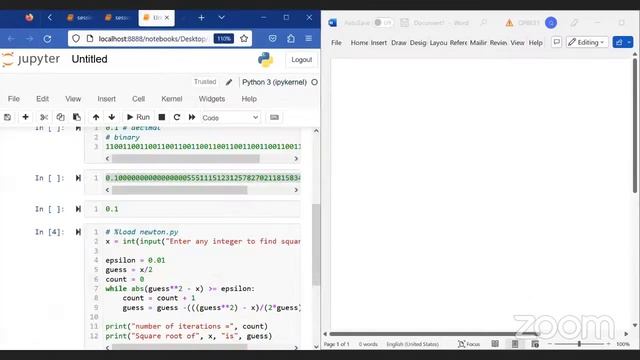Enable Focus mode in Word

tap(469, 344)
